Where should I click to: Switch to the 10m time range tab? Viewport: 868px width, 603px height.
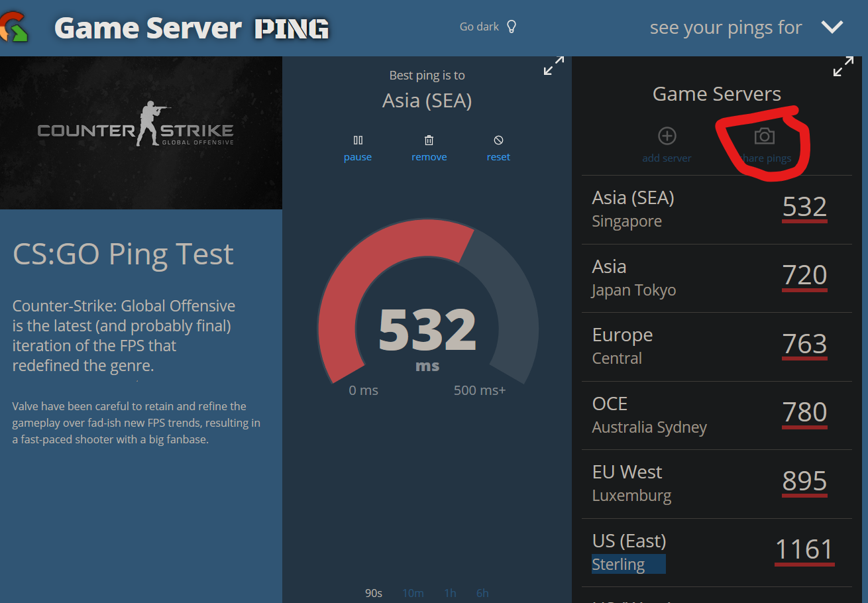pos(413,593)
